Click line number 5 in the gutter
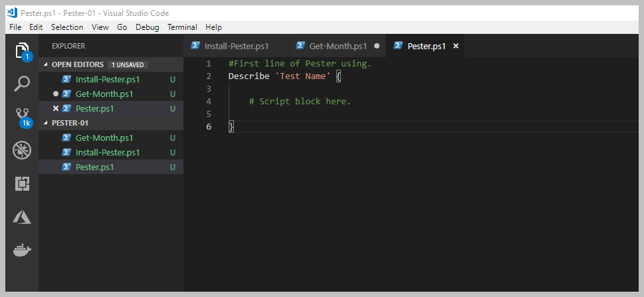Image resolution: width=644 pixels, height=297 pixels. [209, 114]
